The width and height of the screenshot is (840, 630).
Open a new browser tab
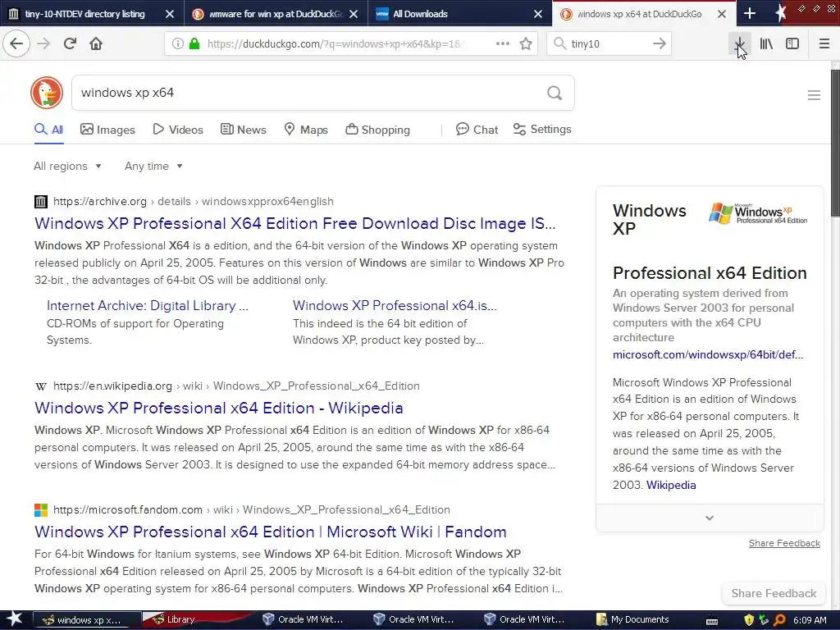pos(750,13)
